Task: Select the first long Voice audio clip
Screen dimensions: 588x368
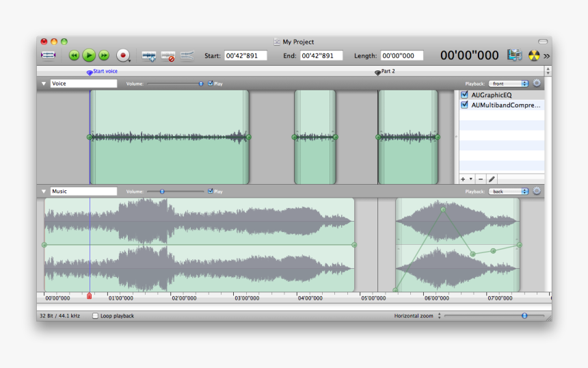Action: (169, 137)
